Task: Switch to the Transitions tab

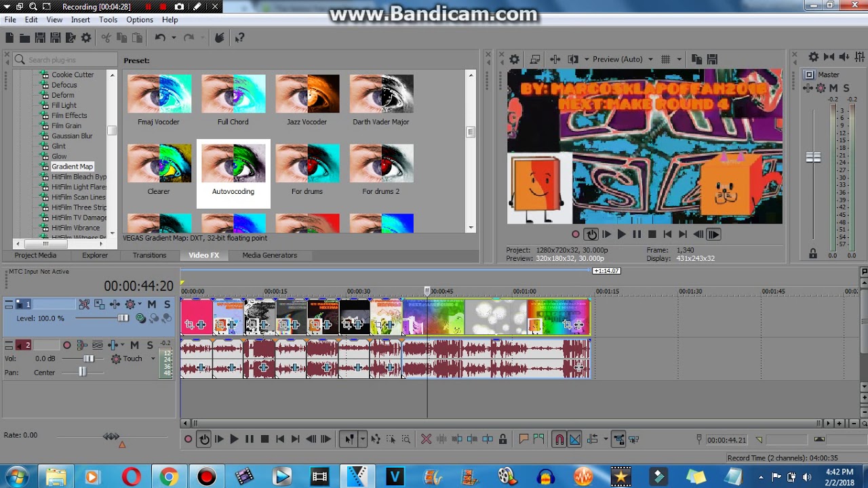Action: click(149, 256)
